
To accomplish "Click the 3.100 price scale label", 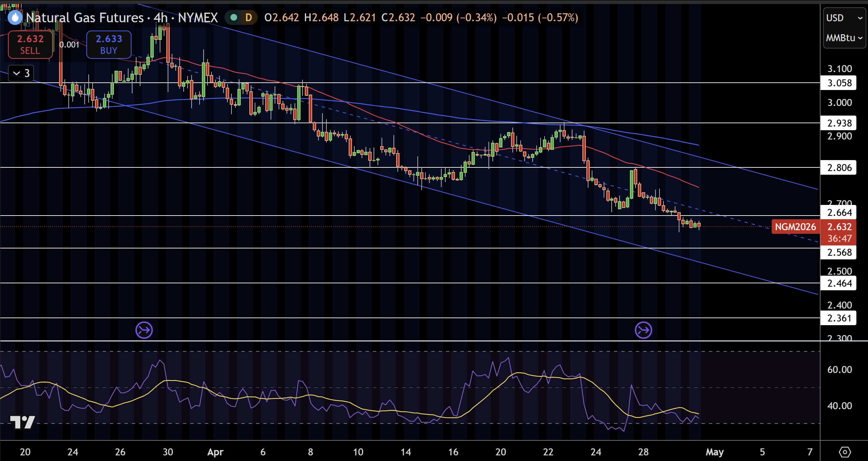I will (839, 69).
